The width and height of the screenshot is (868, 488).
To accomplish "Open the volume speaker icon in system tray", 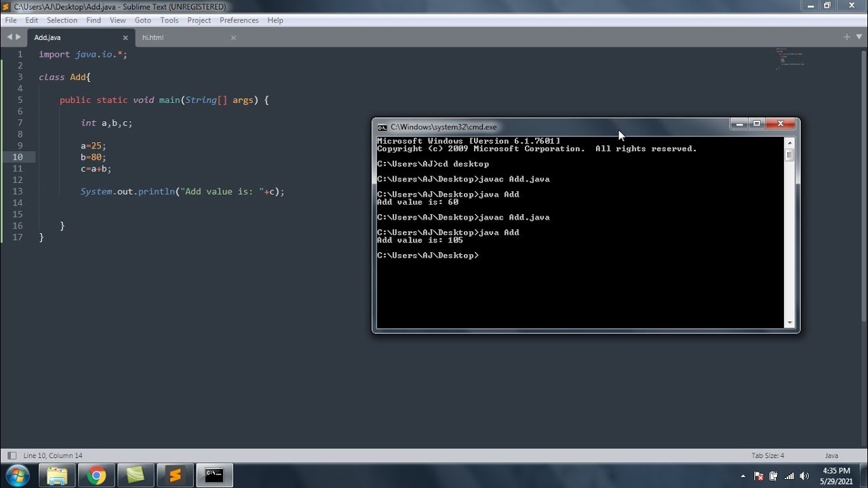I will click(x=805, y=475).
